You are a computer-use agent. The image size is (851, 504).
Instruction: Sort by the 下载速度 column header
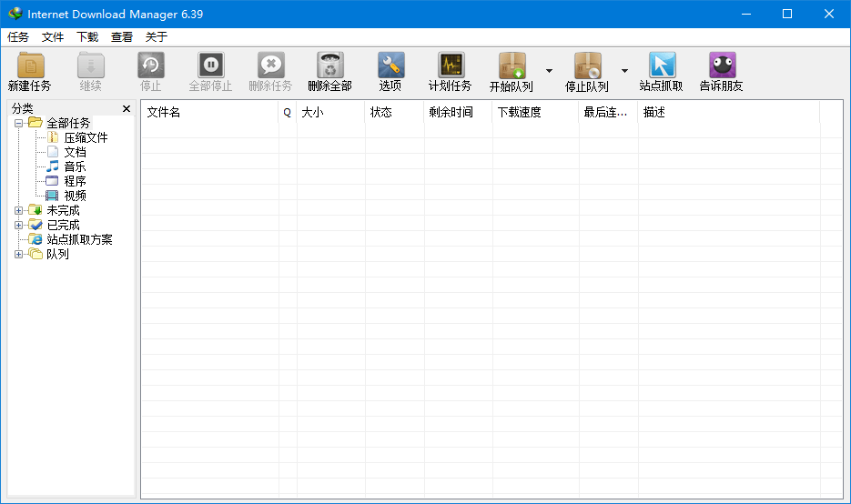click(x=536, y=112)
